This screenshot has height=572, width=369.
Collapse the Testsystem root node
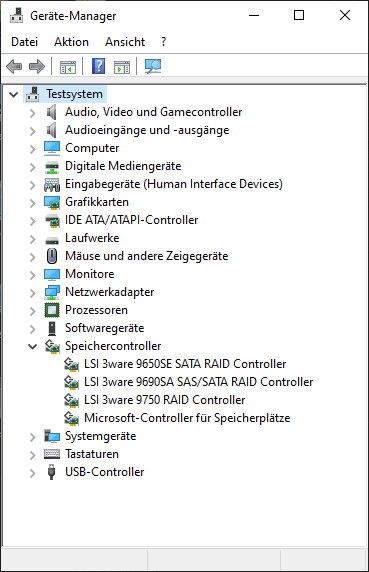13,95
